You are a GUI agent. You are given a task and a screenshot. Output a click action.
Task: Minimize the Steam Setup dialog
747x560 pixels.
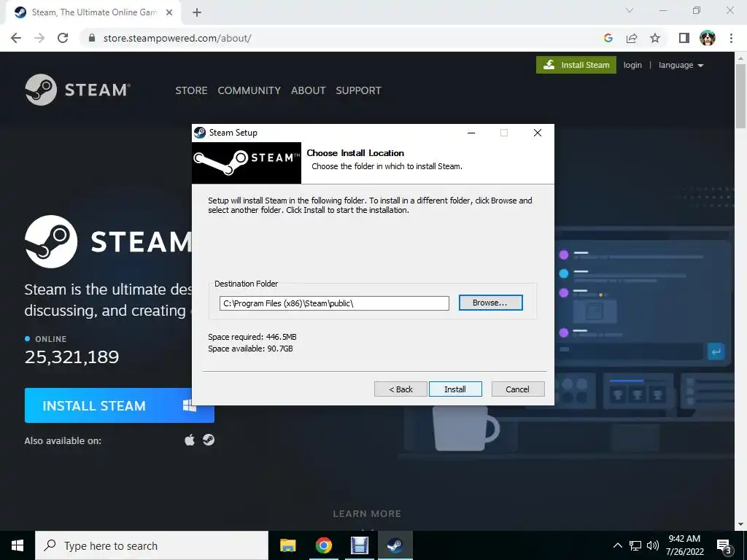pos(471,133)
